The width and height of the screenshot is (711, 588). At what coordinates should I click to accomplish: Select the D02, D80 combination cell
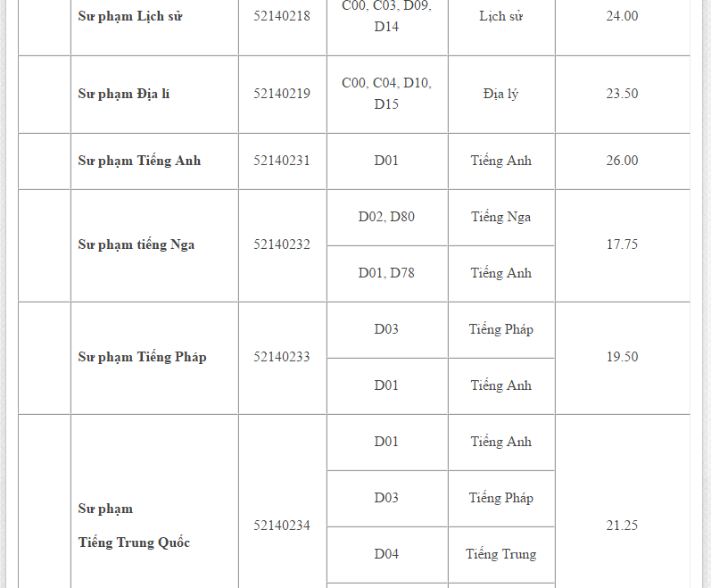[386, 217]
